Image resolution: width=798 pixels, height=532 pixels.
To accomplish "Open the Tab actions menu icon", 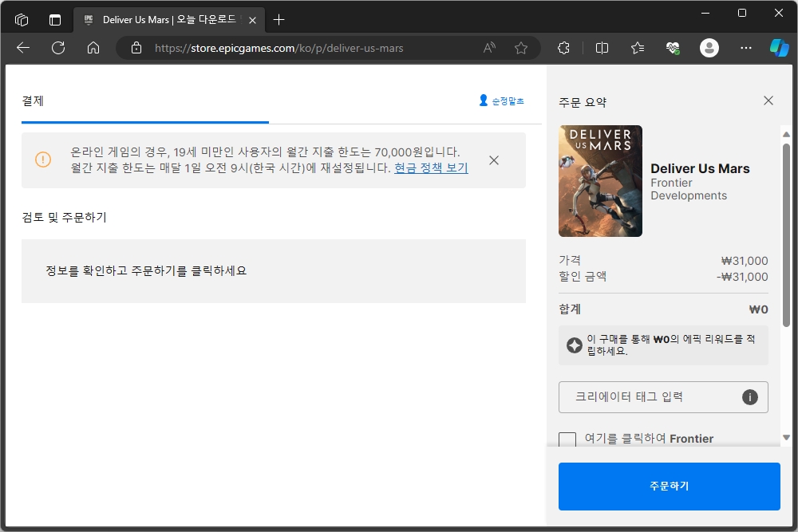I will [x=55, y=20].
